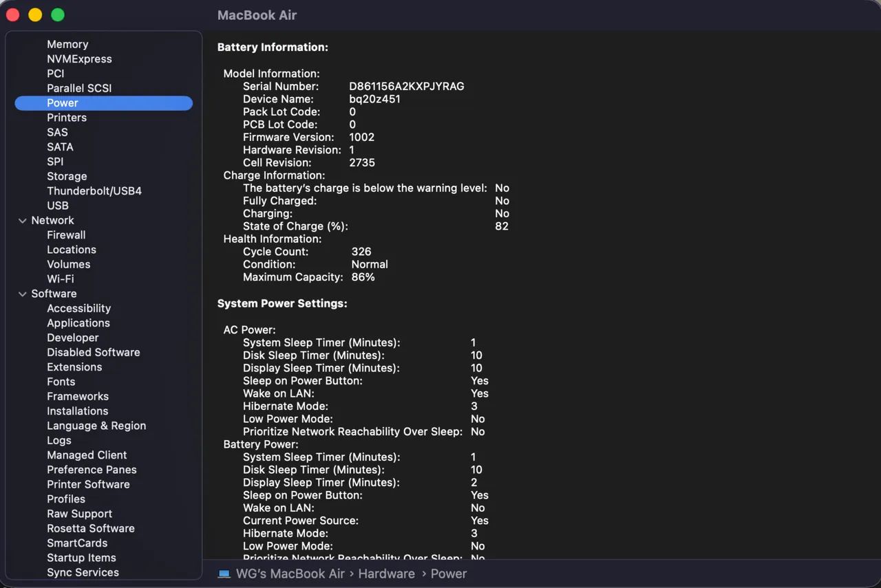Click WG's MacBook Air in the path bar
Screen dimensions: 881x588
pos(290,574)
